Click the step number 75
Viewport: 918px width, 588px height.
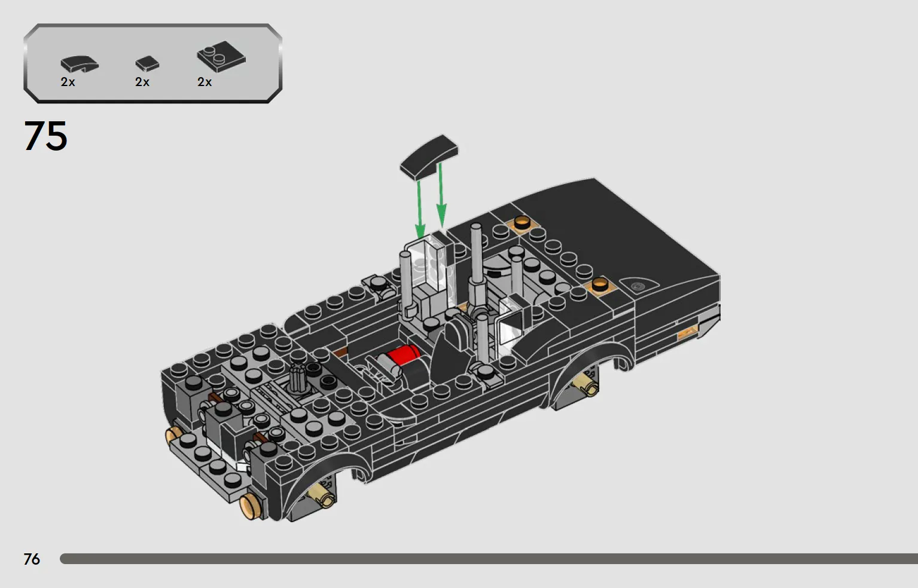click(45, 136)
